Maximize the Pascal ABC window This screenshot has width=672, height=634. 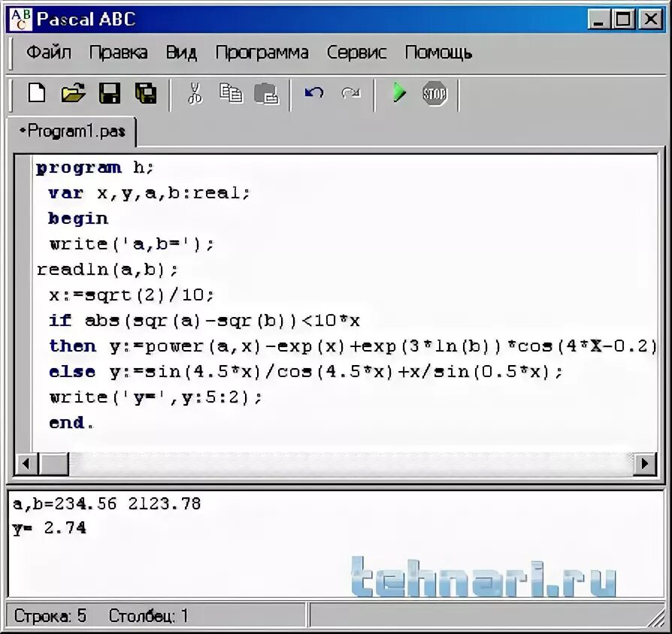tap(624, 20)
